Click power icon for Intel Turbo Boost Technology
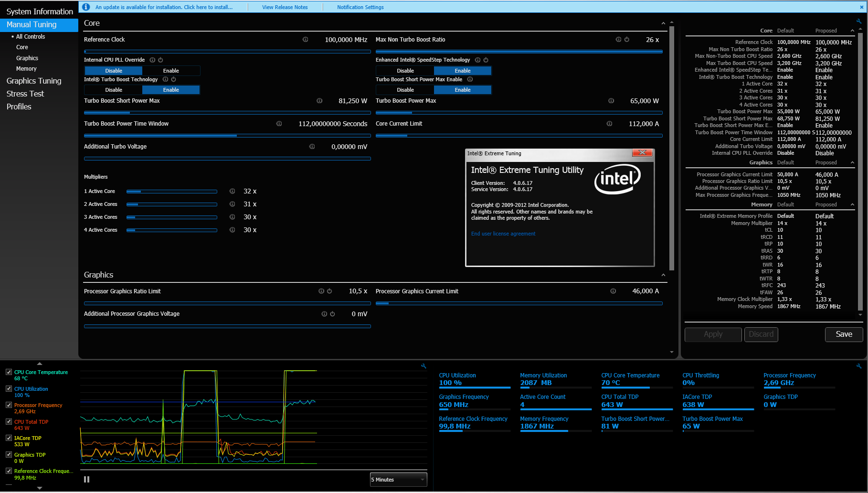 pyautogui.click(x=173, y=79)
